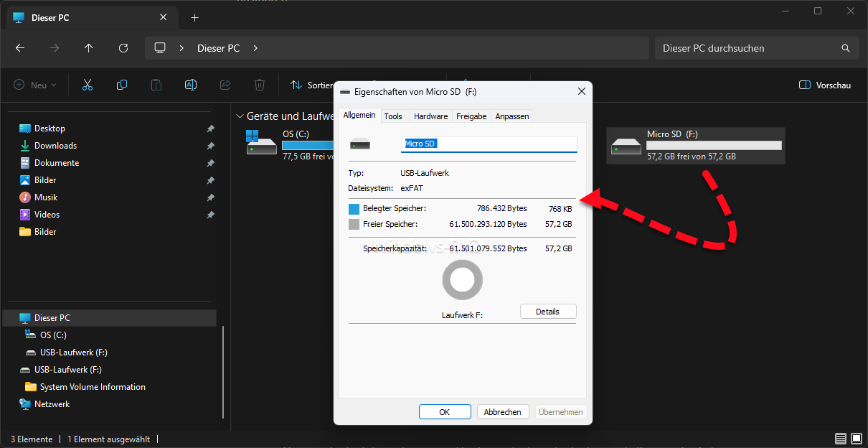
Task: Navigate back with the left arrow
Action: pos(20,48)
